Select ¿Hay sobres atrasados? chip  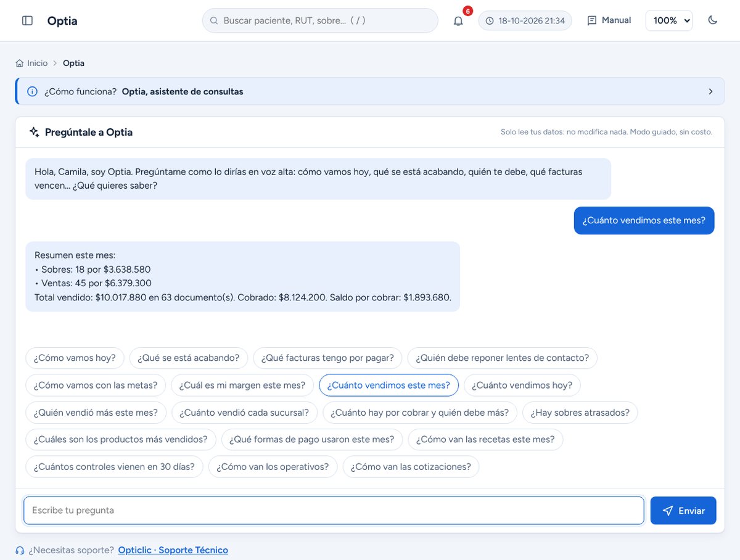tap(580, 413)
